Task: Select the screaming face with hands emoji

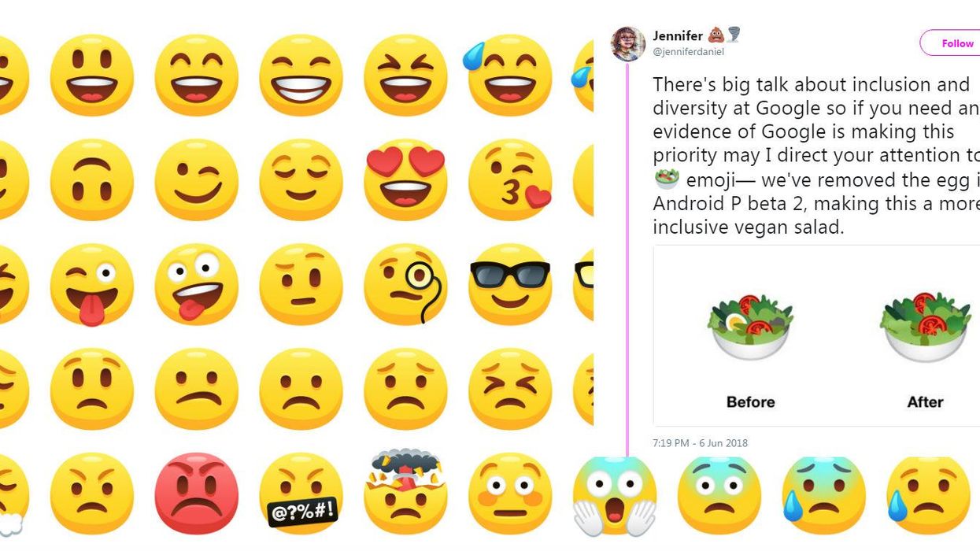Action: [614, 494]
